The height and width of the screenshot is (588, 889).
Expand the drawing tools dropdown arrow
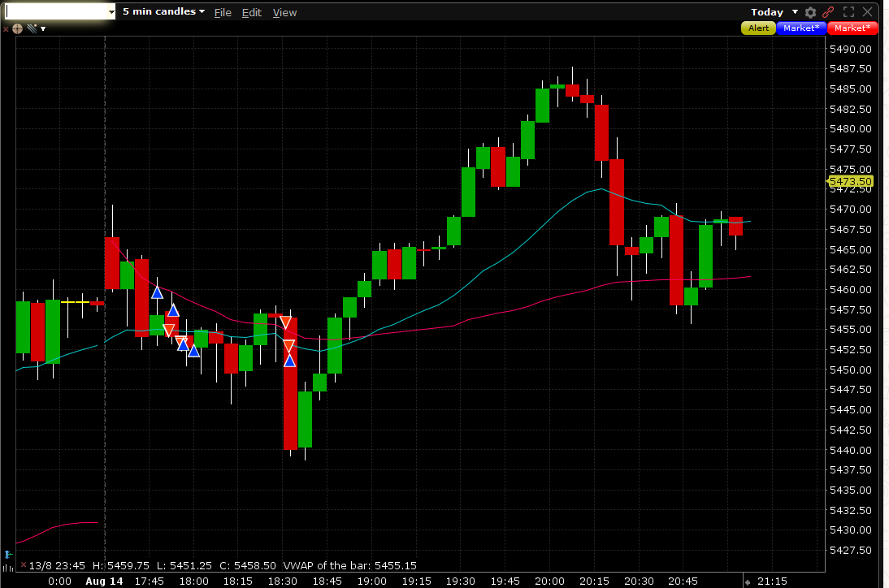(x=43, y=29)
